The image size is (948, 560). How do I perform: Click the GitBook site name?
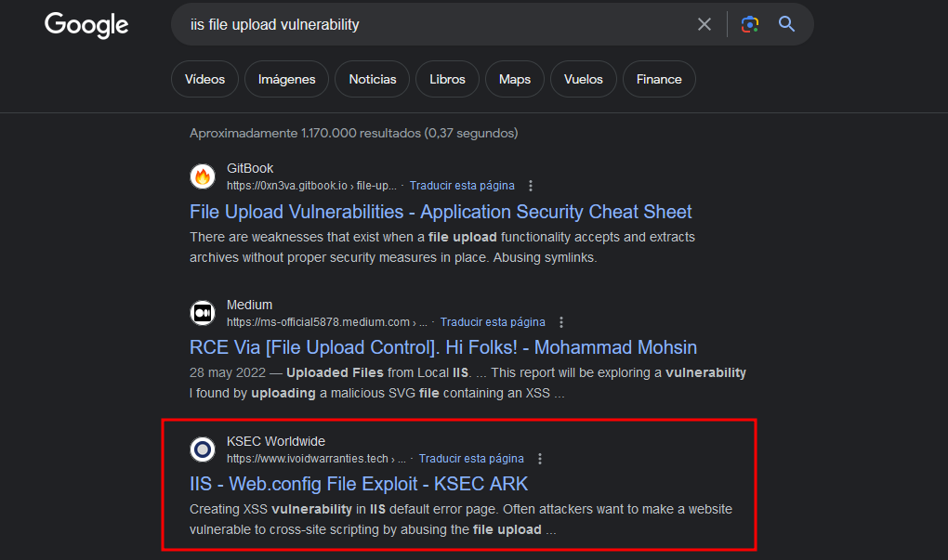[x=250, y=168]
